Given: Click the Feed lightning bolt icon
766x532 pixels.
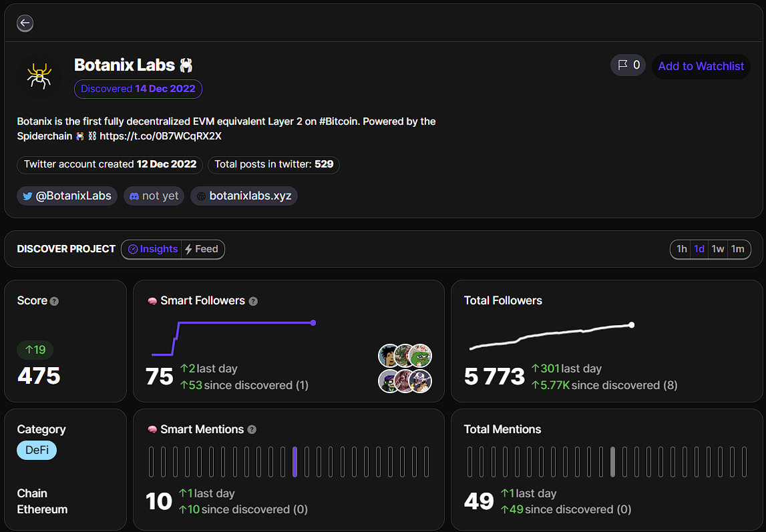Looking at the screenshot, I should click(x=188, y=250).
